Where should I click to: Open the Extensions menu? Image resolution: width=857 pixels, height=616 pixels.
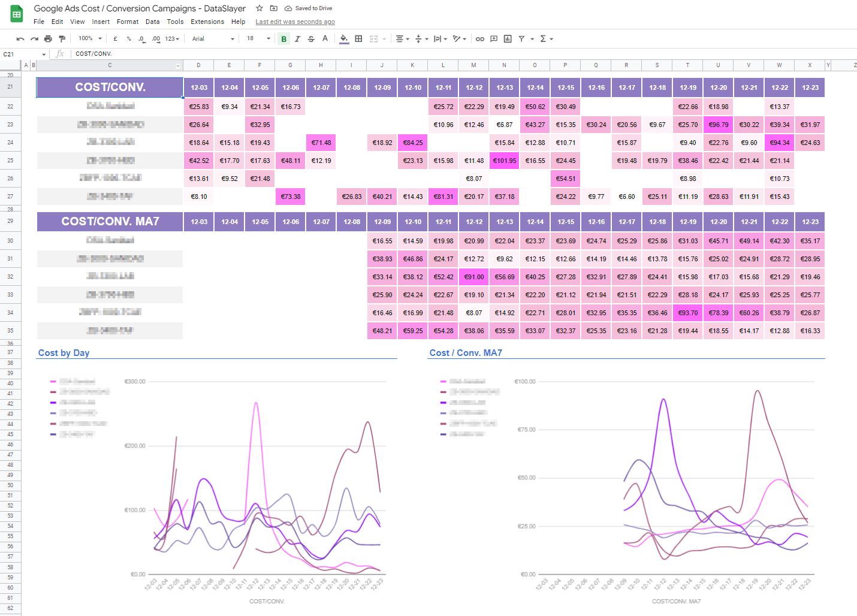[207, 22]
